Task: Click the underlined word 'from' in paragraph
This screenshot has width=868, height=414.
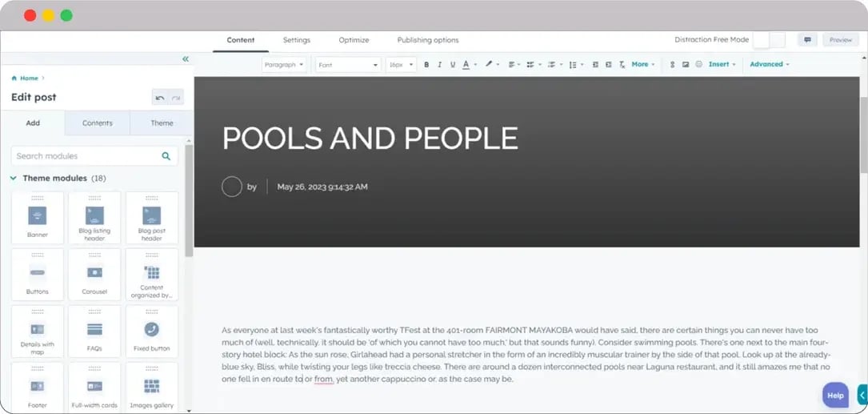Action: click(x=324, y=379)
